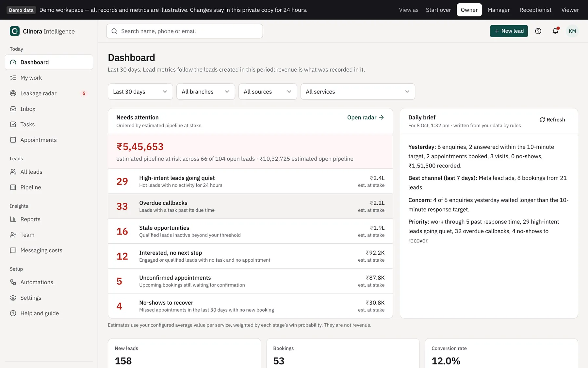588x368 pixels.
Task: Open the Messaging costs page
Action: click(x=49, y=250)
